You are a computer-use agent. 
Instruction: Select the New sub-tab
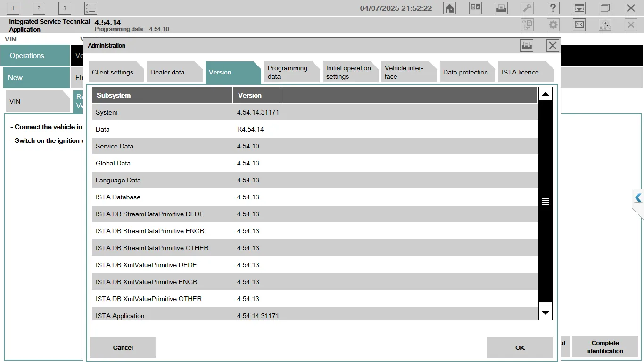37,78
